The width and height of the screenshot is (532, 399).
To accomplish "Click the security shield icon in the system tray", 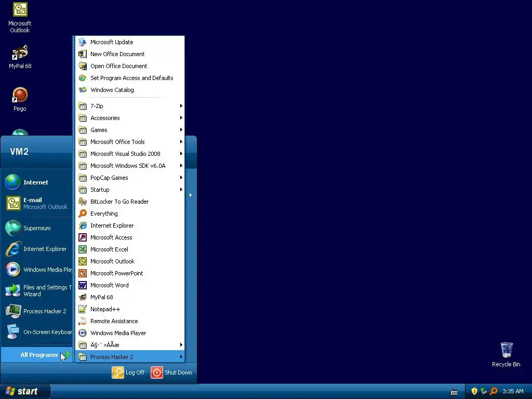I will tap(474, 391).
